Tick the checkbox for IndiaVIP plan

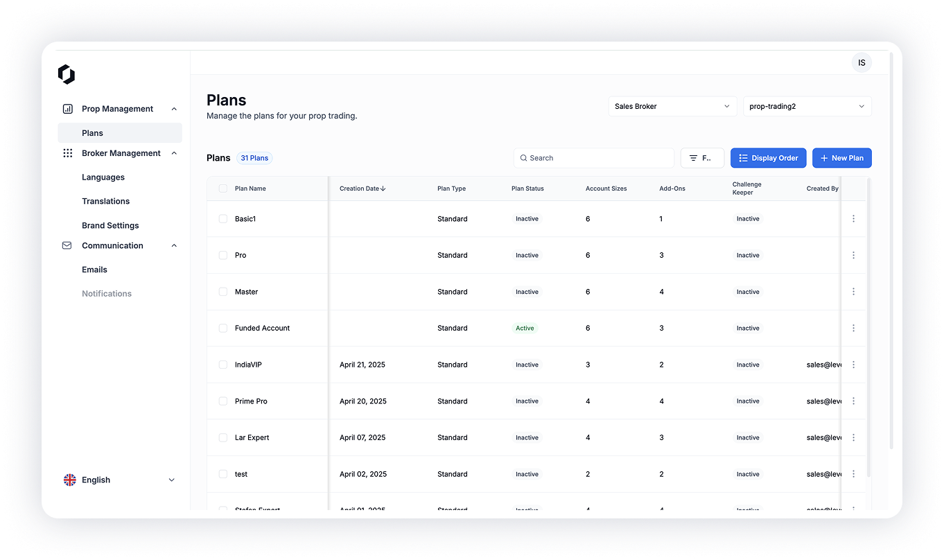click(x=223, y=365)
